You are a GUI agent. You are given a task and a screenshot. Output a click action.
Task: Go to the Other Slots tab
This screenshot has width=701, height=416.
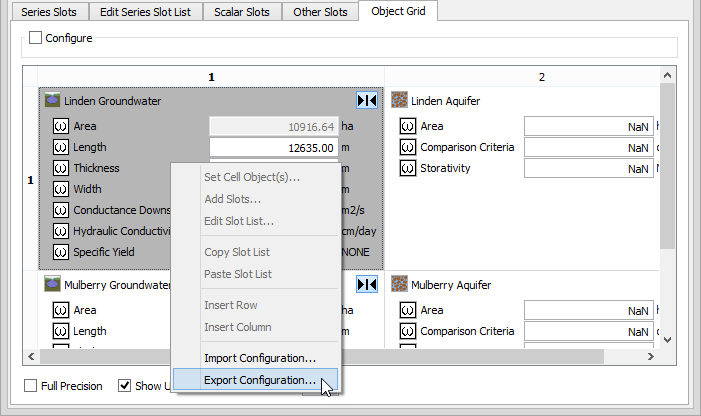320,12
